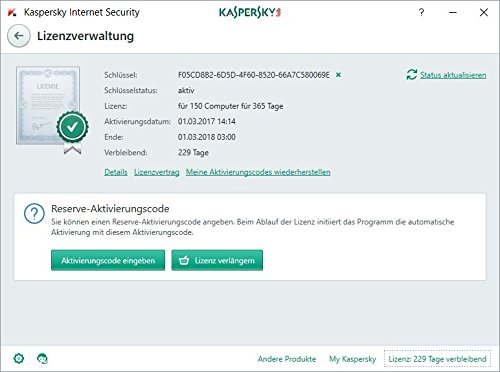Remove the key with the X icon
Screen dimensions: 500x372
point(338,75)
